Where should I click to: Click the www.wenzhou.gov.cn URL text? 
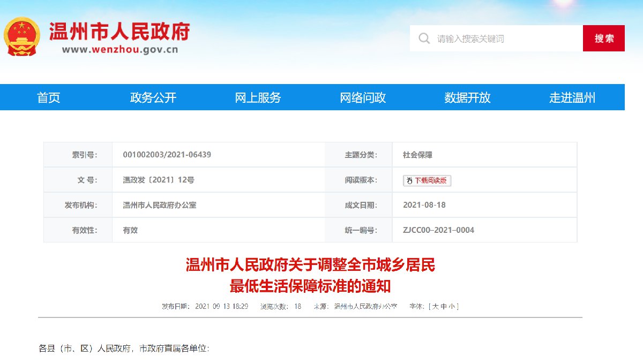[x=120, y=50]
